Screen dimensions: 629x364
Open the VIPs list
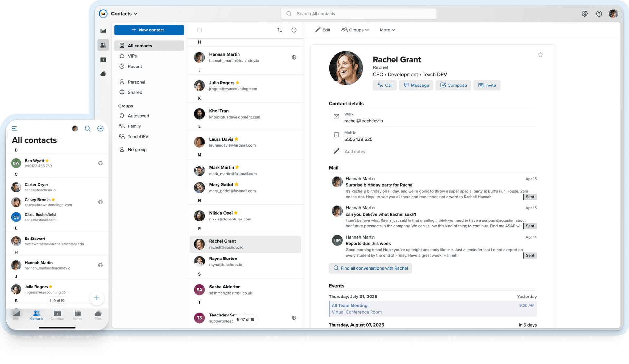pyautogui.click(x=149, y=56)
